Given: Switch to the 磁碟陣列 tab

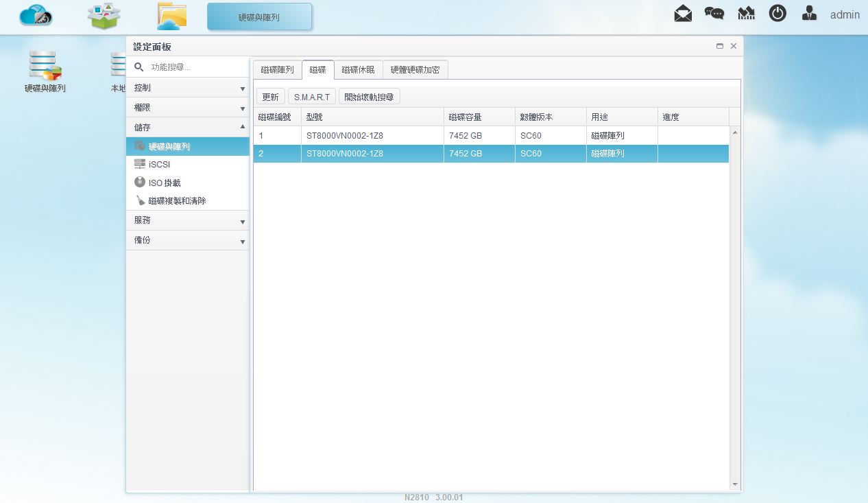Looking at the screenshot, I should 277,70.
